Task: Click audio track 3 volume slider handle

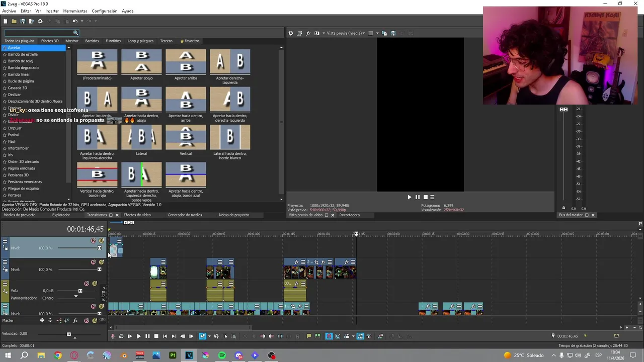Action: pos(80,291)
